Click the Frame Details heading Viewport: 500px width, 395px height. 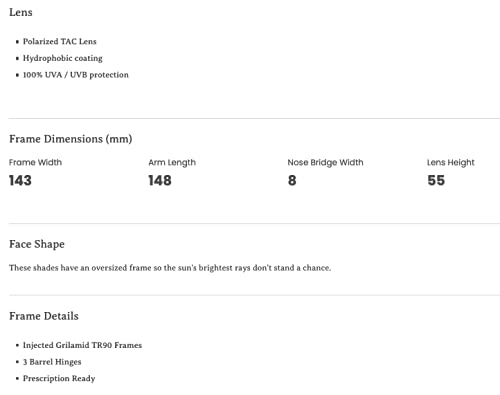[44, 316]
